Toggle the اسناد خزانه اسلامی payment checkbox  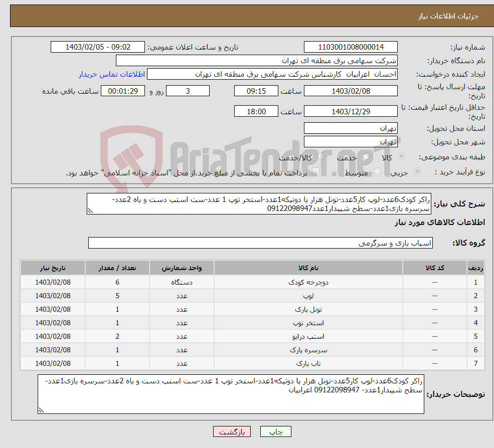tap(316, 171)
